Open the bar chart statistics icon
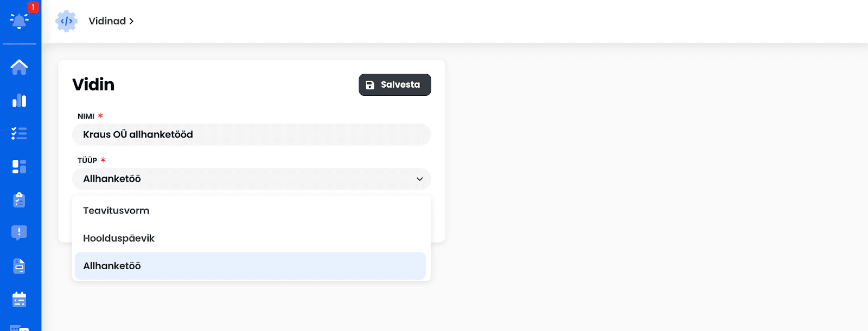The image size is (868, 331). pyautogui.click(x=19, y=100)
